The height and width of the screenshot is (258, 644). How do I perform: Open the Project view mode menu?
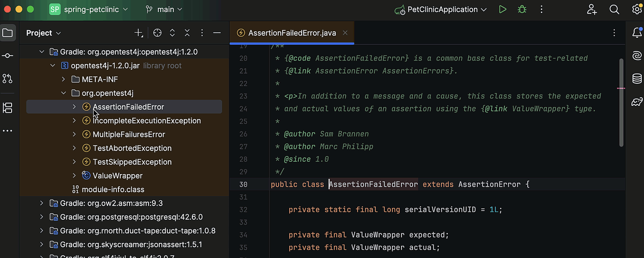[43, 33]
